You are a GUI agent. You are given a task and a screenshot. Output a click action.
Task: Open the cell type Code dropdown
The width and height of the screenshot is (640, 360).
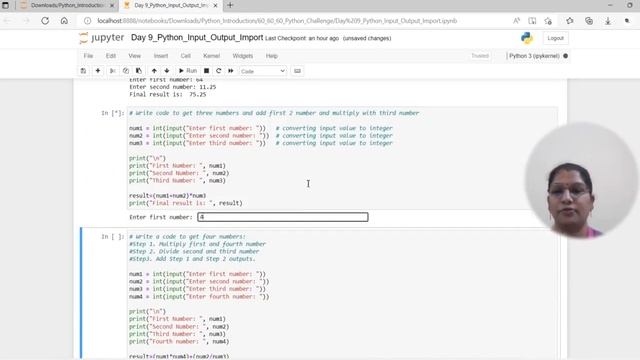pos(263,71)
